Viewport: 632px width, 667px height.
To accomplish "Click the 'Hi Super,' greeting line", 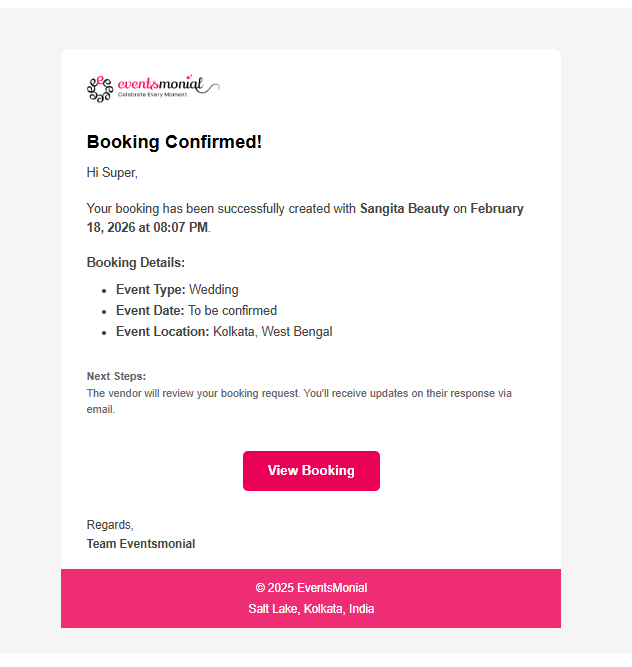I will click(112, 173).
